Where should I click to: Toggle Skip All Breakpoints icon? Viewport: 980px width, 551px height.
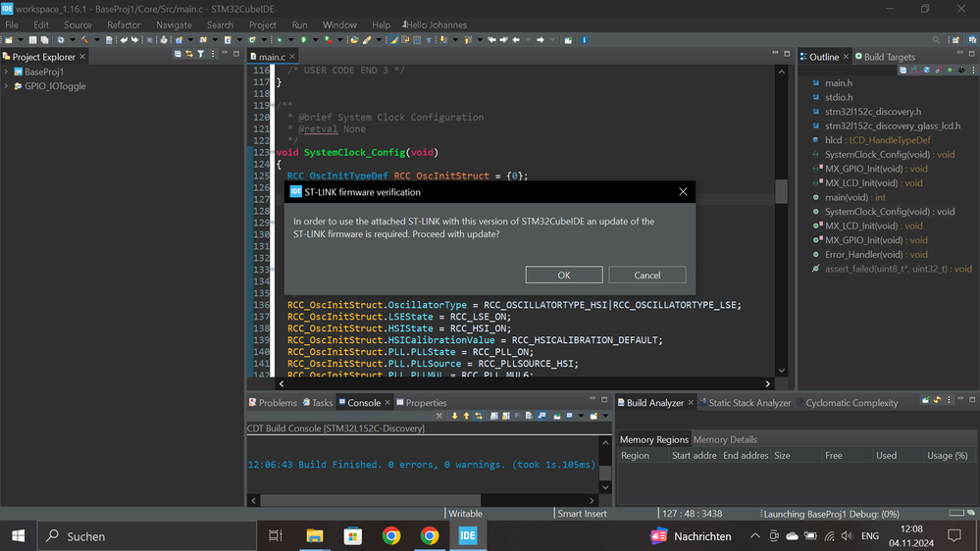click(x=149, y=40)
